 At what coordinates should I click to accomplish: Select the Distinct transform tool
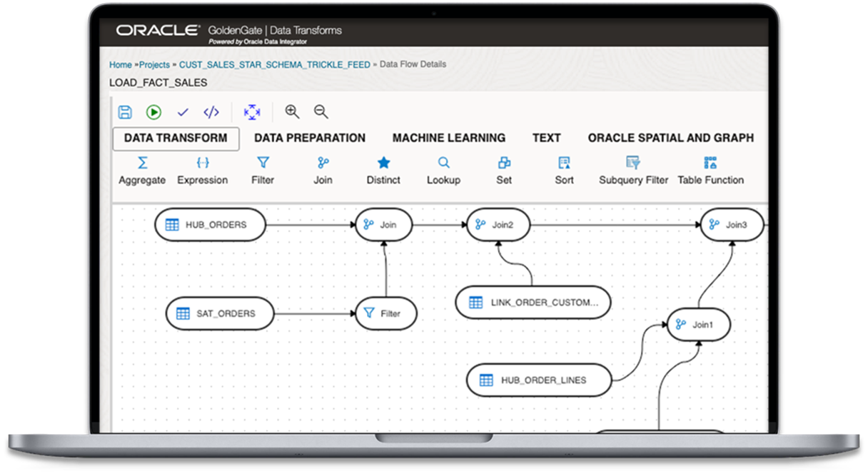pyautogui.click(x=383, y=170)
